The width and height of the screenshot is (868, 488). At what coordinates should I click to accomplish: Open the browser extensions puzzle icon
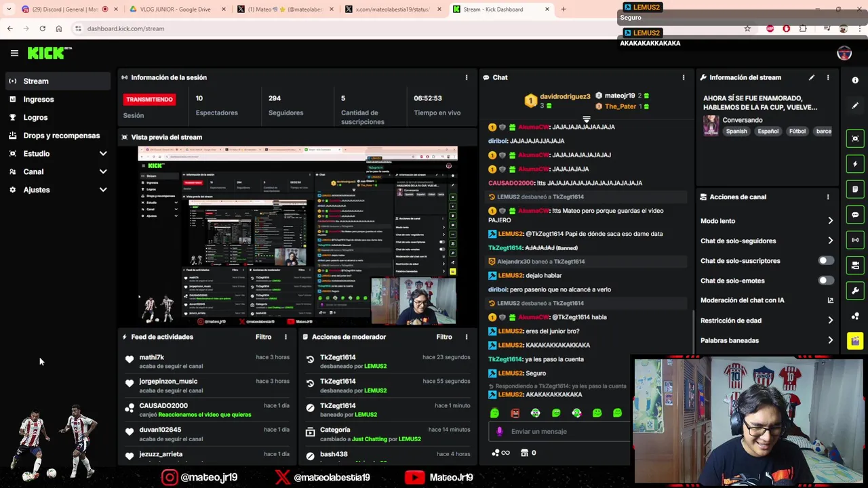point(803,28)
